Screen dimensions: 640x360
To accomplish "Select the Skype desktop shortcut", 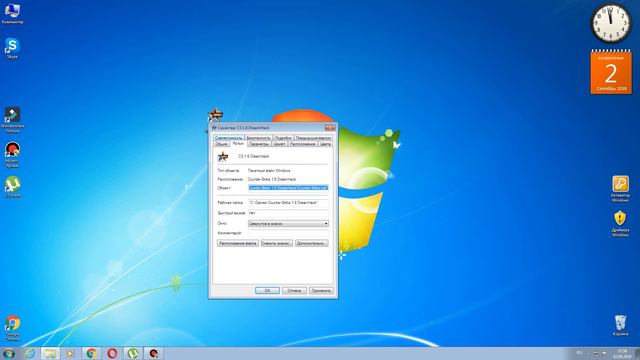I will coord(12,48).
